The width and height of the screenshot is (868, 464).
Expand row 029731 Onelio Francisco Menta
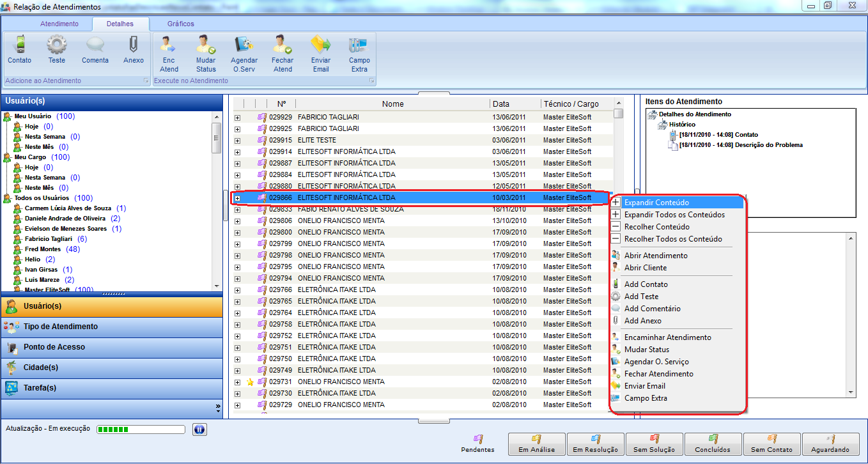(x=237, y=382)
